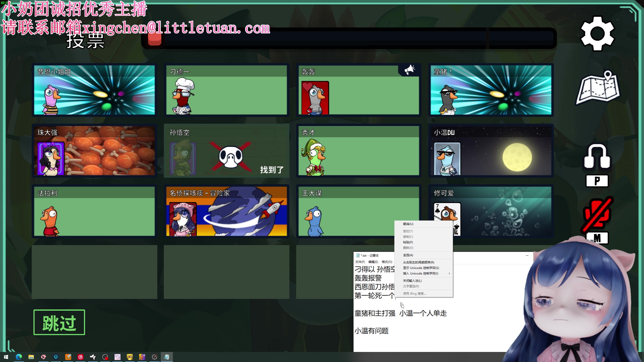
Task: Vote for player 秀才
Action: coord(358,151)
